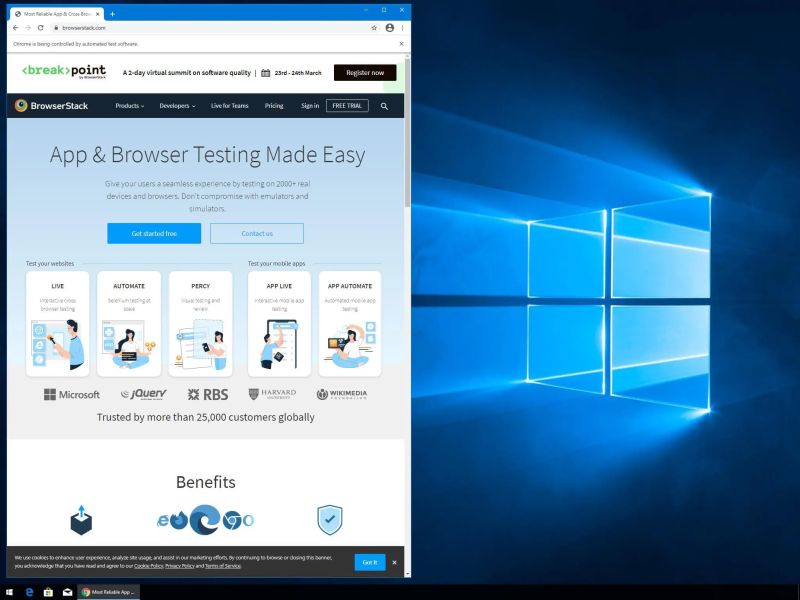Open a new browser tab
Image resolution: width=800 pixels, height=600 pixels.
110,14
